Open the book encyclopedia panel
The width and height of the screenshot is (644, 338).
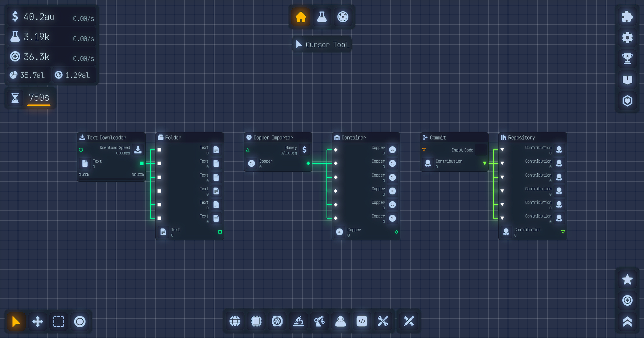627,79
